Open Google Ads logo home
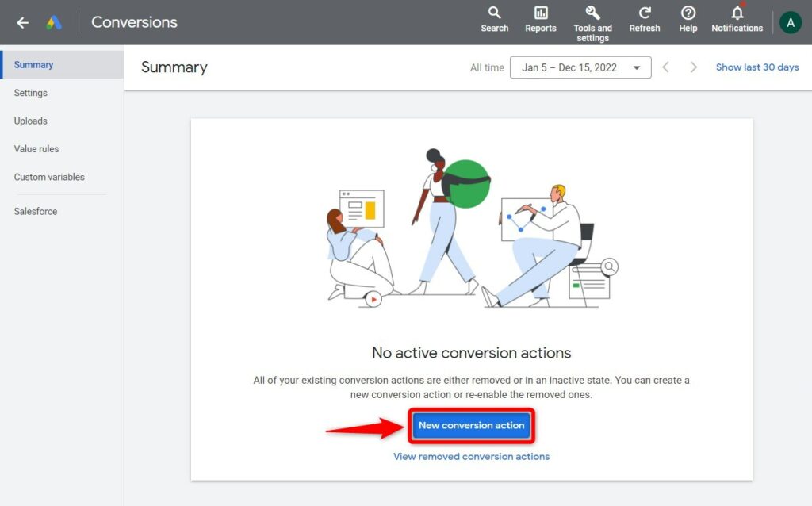 54,22
